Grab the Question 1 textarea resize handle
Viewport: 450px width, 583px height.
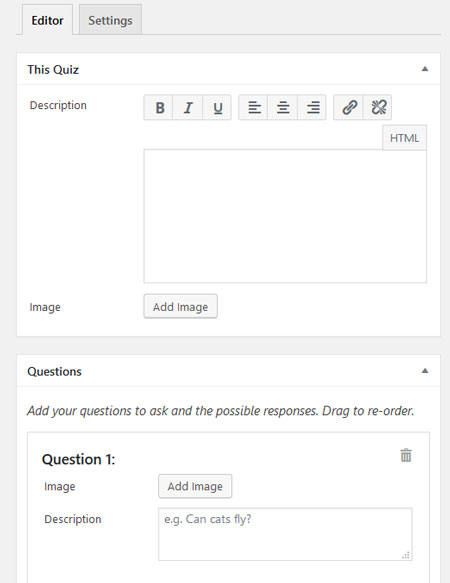[x=406, y=555]
